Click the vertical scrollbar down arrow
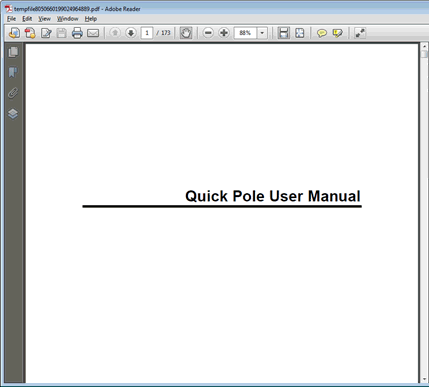The image size is (429, 387). click(x=424, y=379)
